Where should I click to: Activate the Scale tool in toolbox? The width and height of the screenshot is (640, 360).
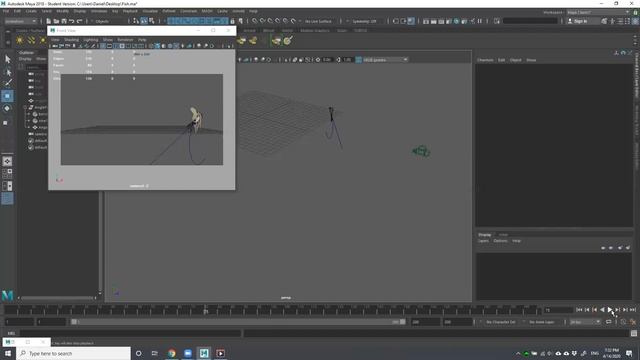(6, 122)
